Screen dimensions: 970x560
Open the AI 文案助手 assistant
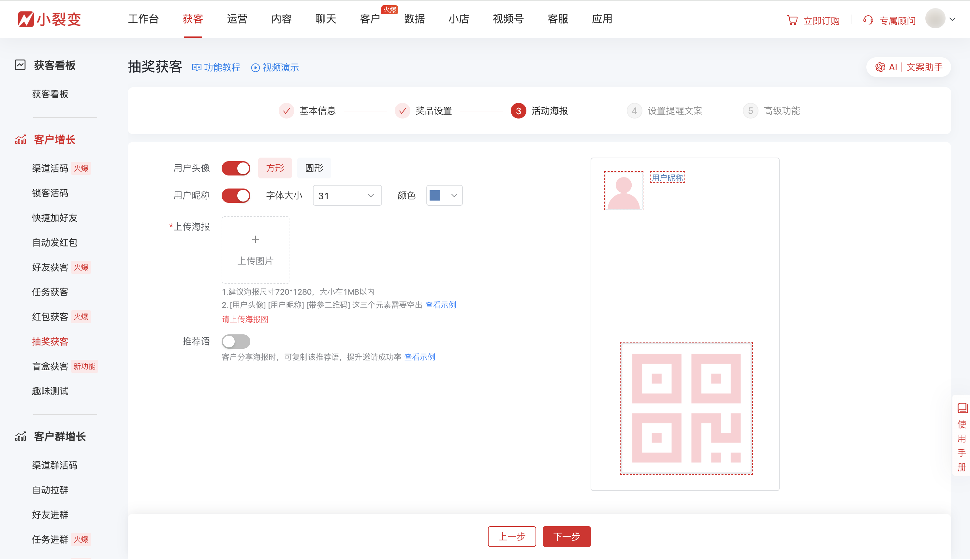908,67
